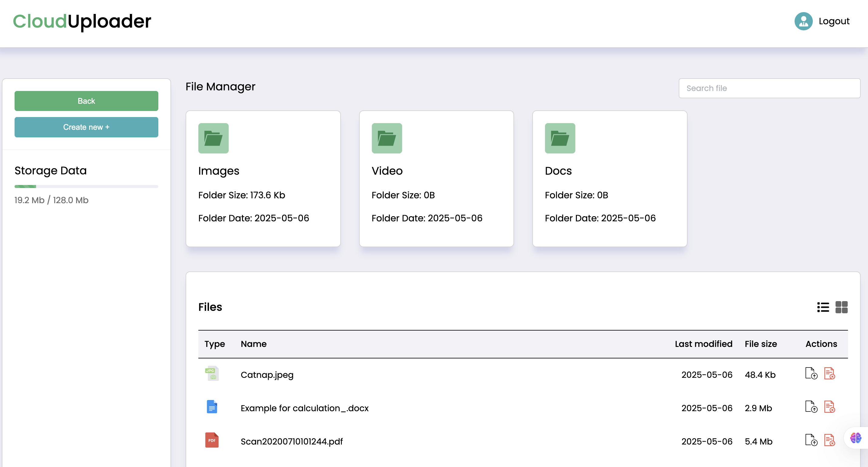Click the Name column header
The width and height of the screenshot is (868, 467).
(253, 344)
